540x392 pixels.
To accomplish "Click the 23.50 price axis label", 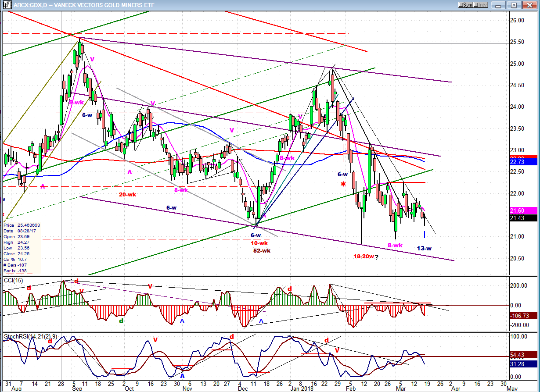I will click(518, 129).
